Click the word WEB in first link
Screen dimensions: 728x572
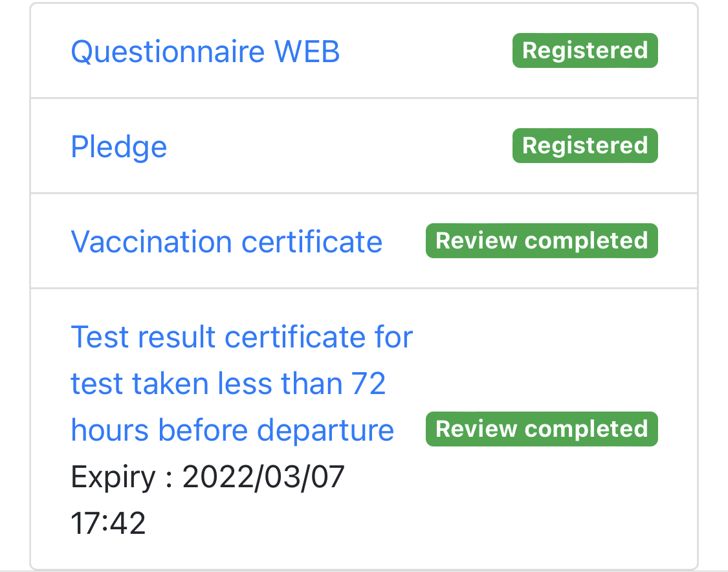[x=307, y=51]
